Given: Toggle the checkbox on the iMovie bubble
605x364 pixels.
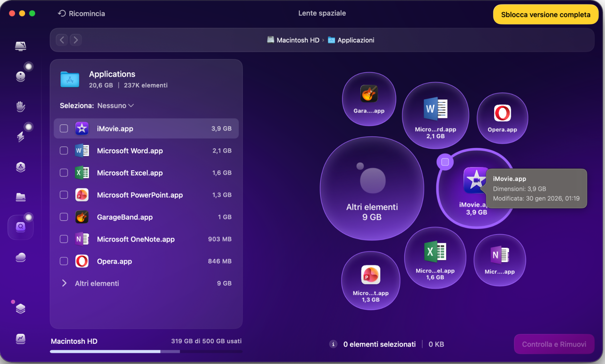Looking at the screenshot, I should point(445,162).
